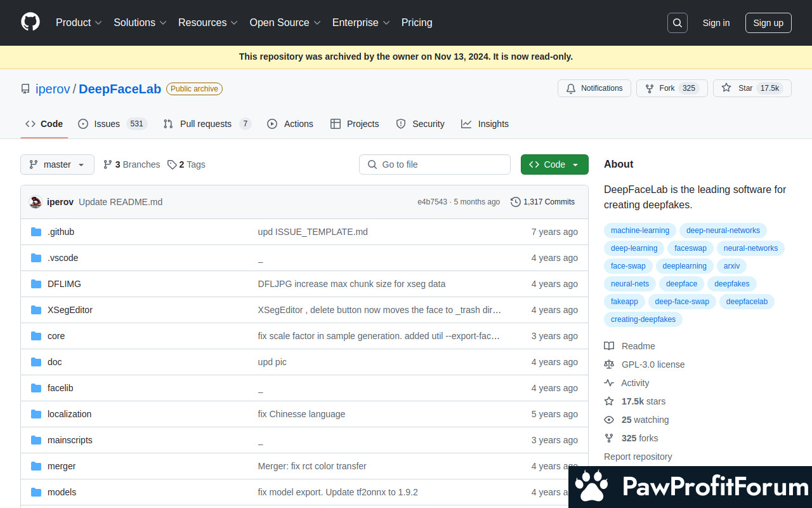
Task: Click the Sign in link
Action: tap(716, 23)
